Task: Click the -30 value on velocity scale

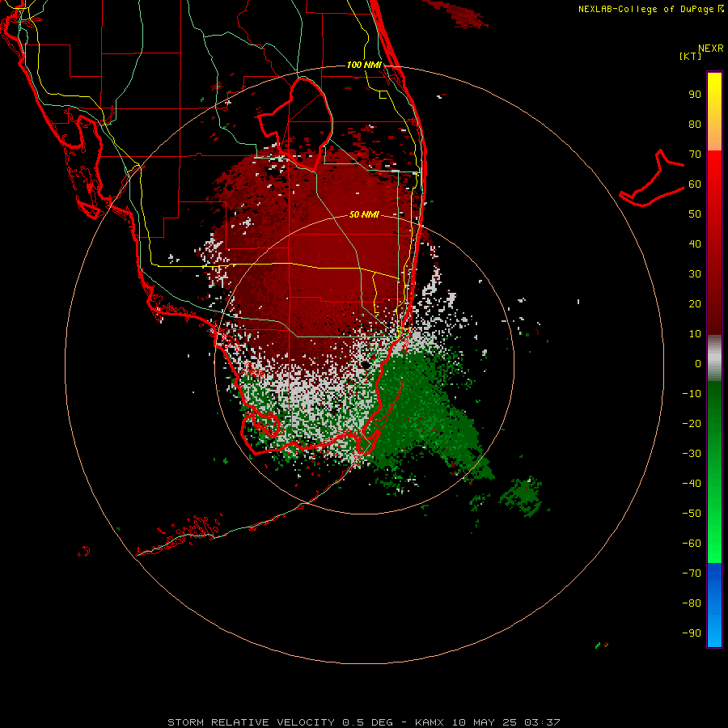Action: 692,454
